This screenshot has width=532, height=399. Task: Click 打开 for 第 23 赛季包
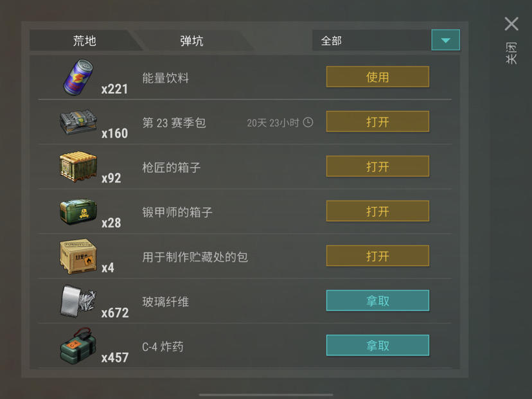point(378,121)
